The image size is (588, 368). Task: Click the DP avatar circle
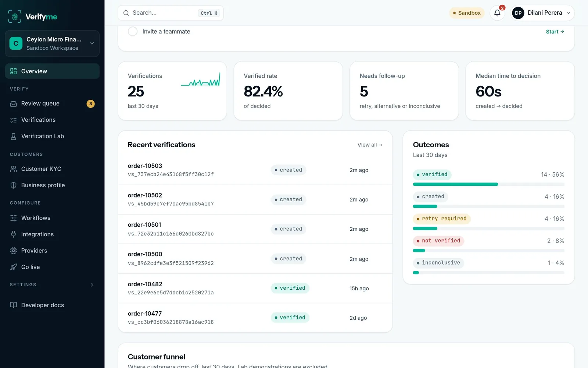(x=518, y=13)
